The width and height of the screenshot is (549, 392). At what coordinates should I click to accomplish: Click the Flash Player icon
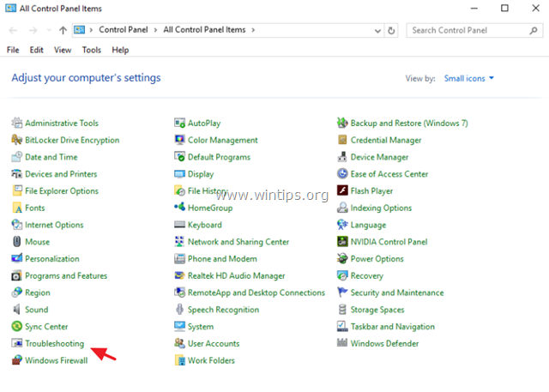tap(342, 190)
